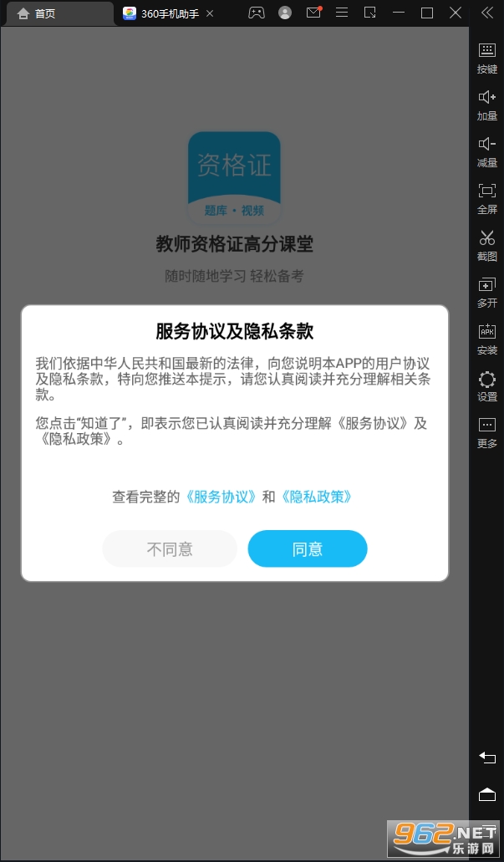Open the 《服务协议》 link
Image resolution: width=504 pixels, height=862 pixels.
[221, 497]
